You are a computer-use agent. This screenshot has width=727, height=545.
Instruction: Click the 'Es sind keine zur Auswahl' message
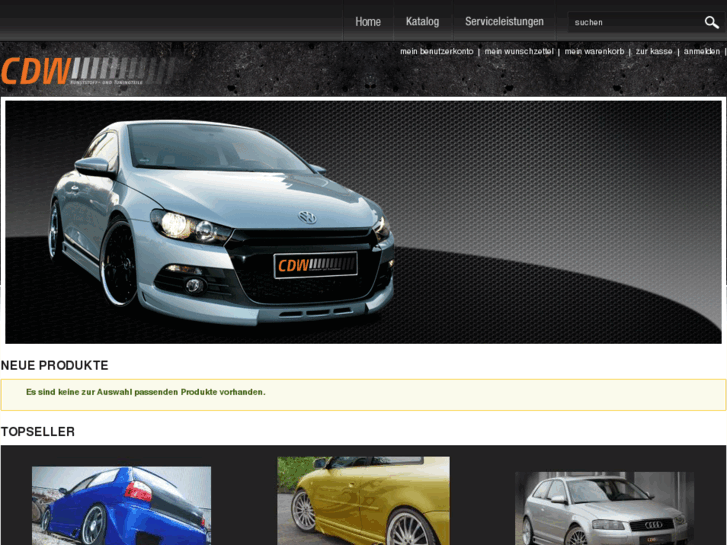(146, 392)
